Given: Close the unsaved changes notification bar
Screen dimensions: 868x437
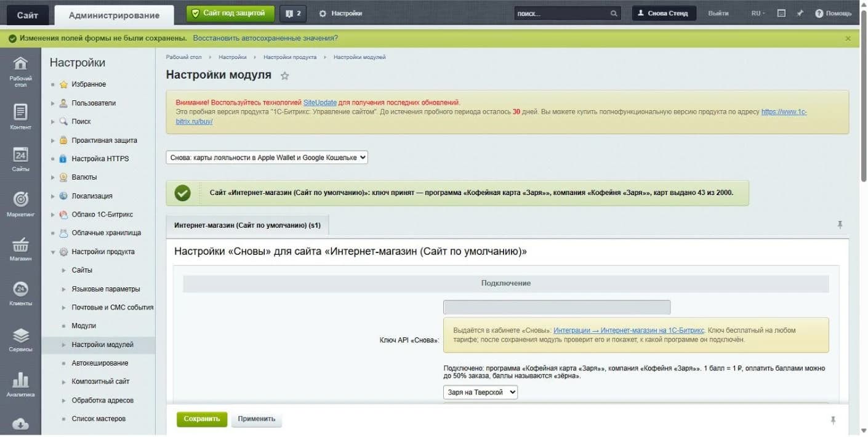Looking at the screenshot, I should (848, 38).
